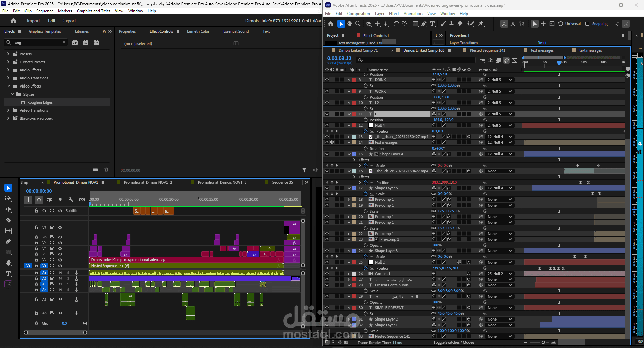
Task: Enable the Snapping checkbox in After Effects
Action: 587,24
